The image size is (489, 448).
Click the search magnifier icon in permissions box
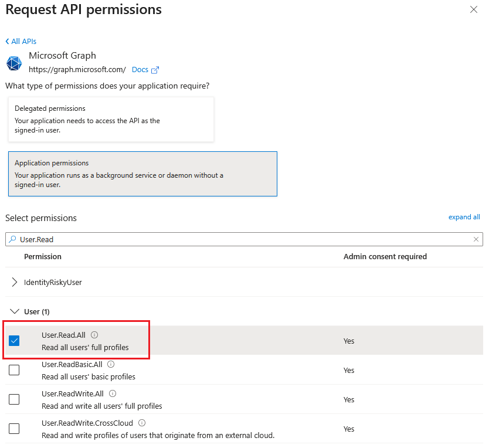click(12, 239)
